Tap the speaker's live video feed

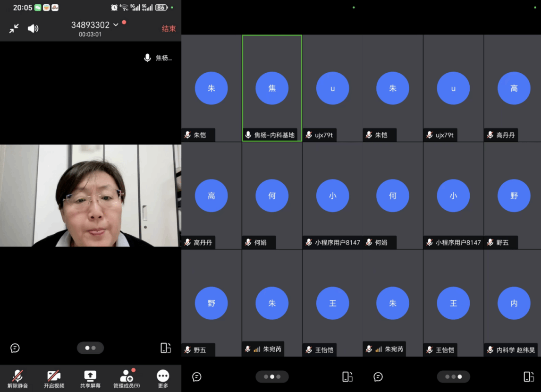click(x=90, y=196)
